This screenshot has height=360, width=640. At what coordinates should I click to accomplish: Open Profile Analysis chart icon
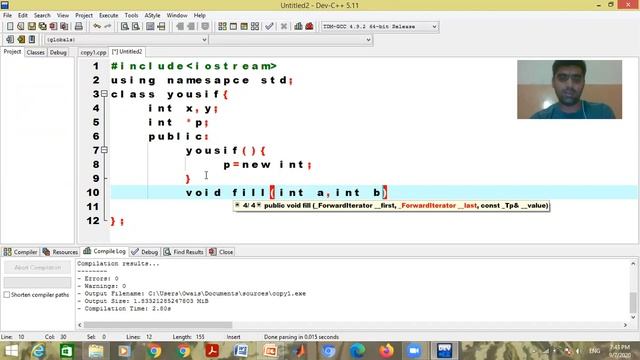(x=298, y=27)
